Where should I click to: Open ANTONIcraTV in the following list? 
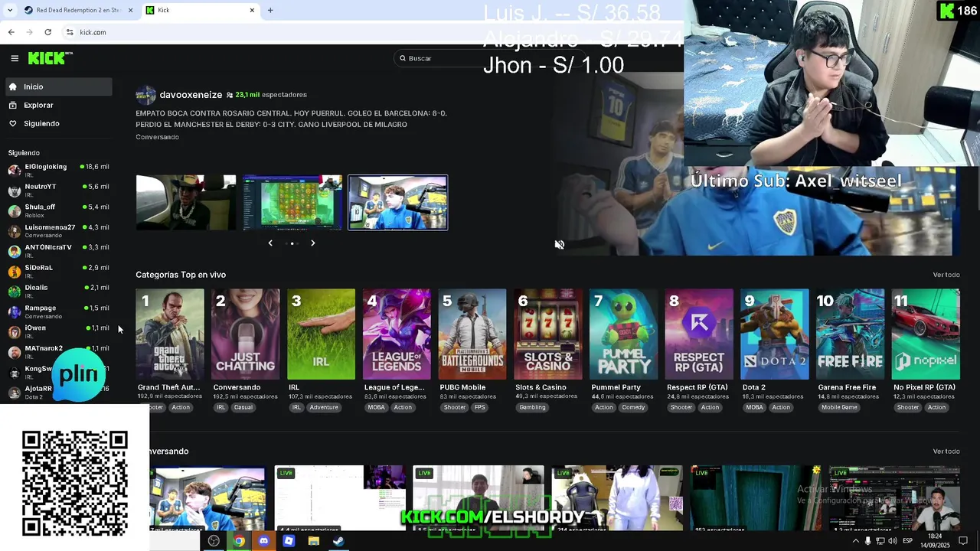(x=59, y=250)
